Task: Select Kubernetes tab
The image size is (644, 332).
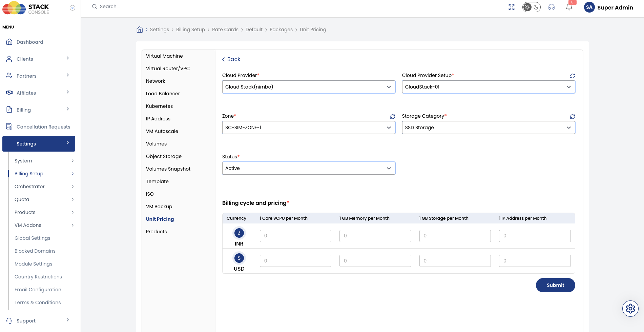Action: click(x=159, y=106)
